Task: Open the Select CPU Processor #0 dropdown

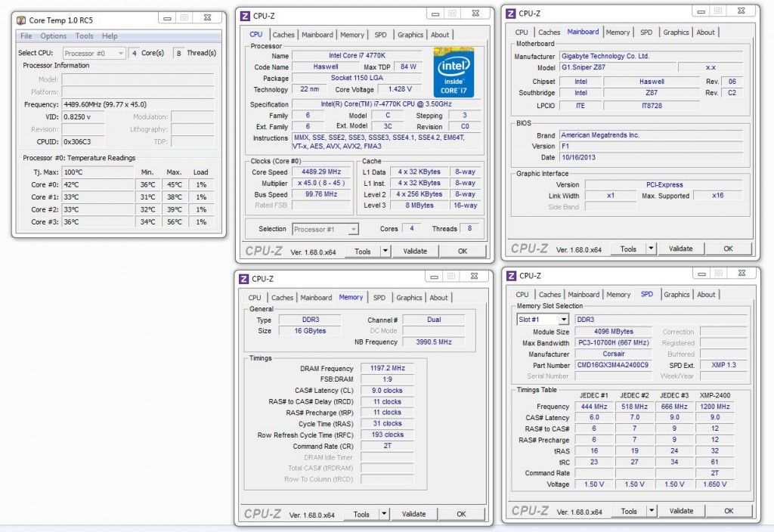Action: pyautogui.click(x=94, y=53)
